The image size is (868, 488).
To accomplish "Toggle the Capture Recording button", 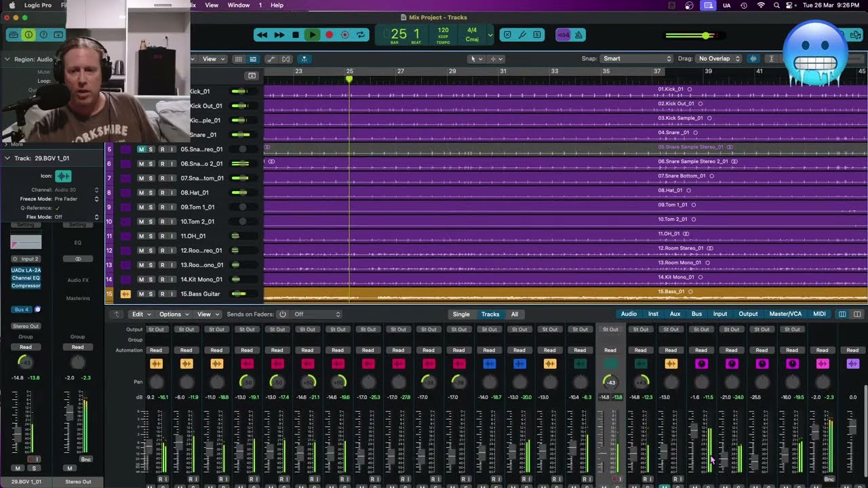I will point(344,35).
